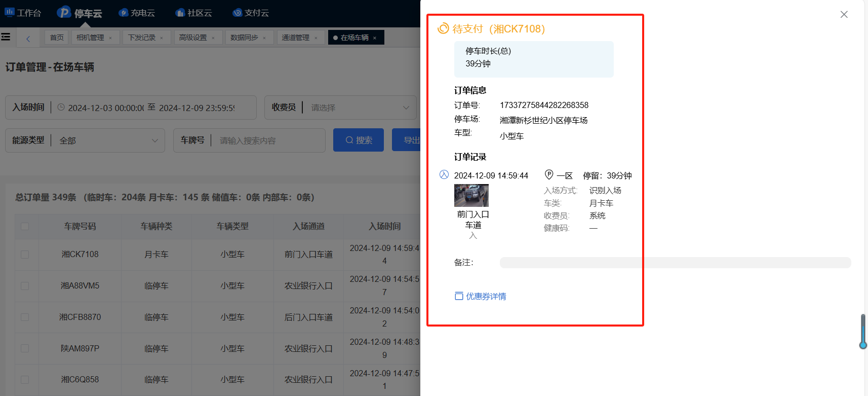
Task: Check the row for 湘CFB8870
Action: [x=25, y=317]
